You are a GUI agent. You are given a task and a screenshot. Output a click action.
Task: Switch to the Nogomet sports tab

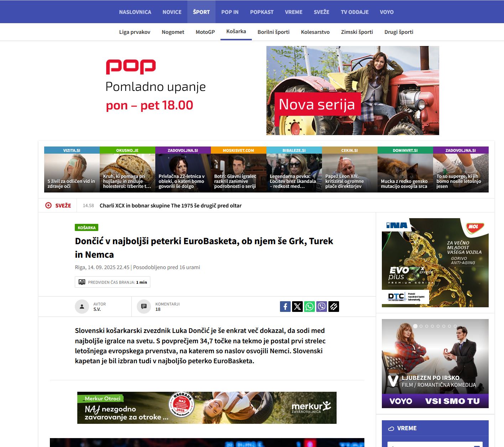173,32
